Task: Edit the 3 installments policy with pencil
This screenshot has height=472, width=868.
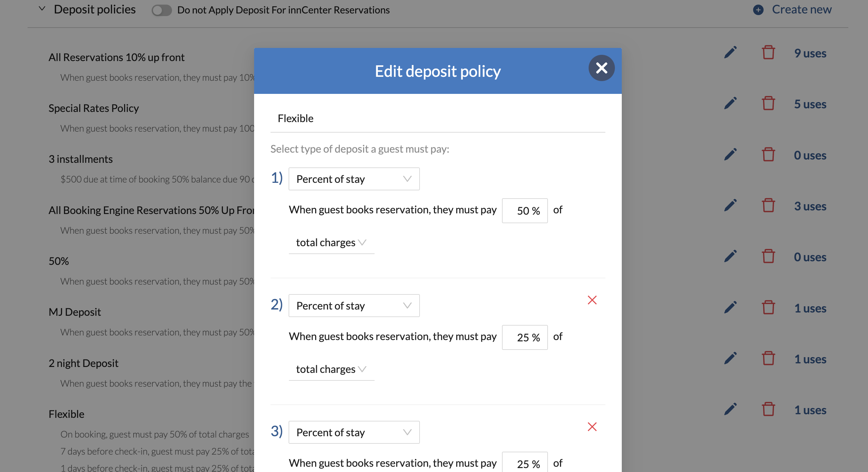Action: (x=730, y=155)
